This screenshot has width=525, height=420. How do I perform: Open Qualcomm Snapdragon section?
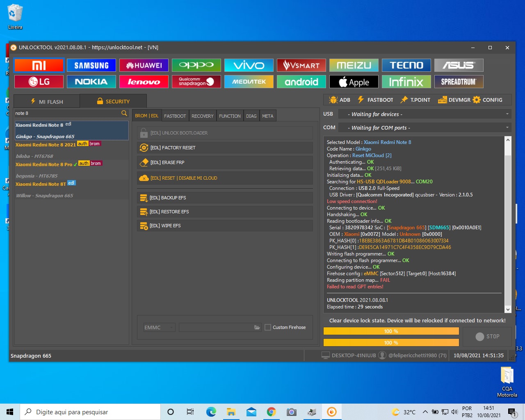tap(196, 82)
